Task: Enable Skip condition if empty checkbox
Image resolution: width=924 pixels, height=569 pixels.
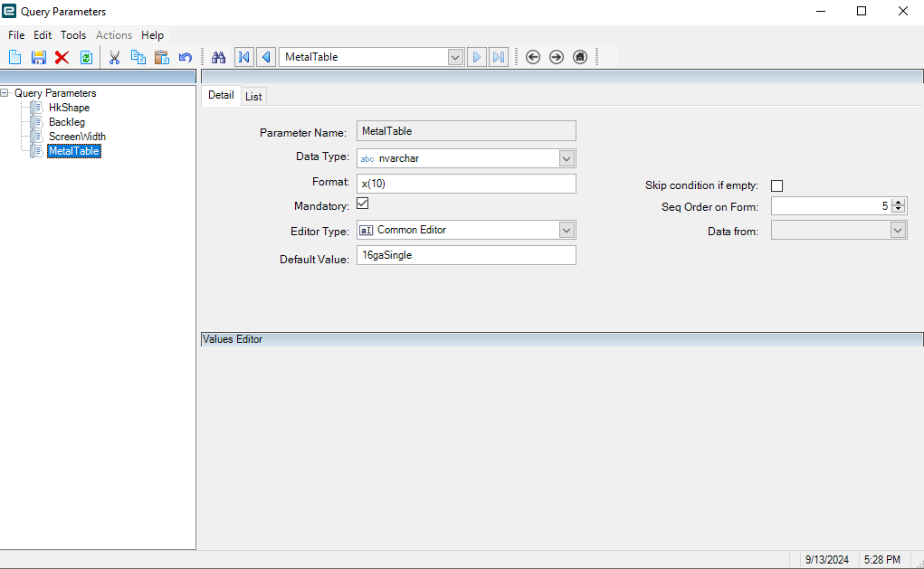Action: (776, 185)
